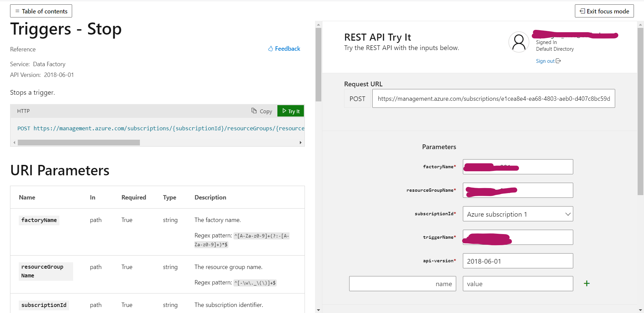The height and width of the screenshot is (313, 644).
Task: Click the api-version input field
Action: (518, 261)
